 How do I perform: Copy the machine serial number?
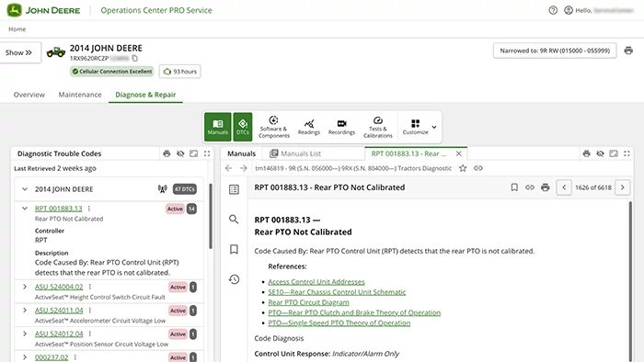[134, 58]
